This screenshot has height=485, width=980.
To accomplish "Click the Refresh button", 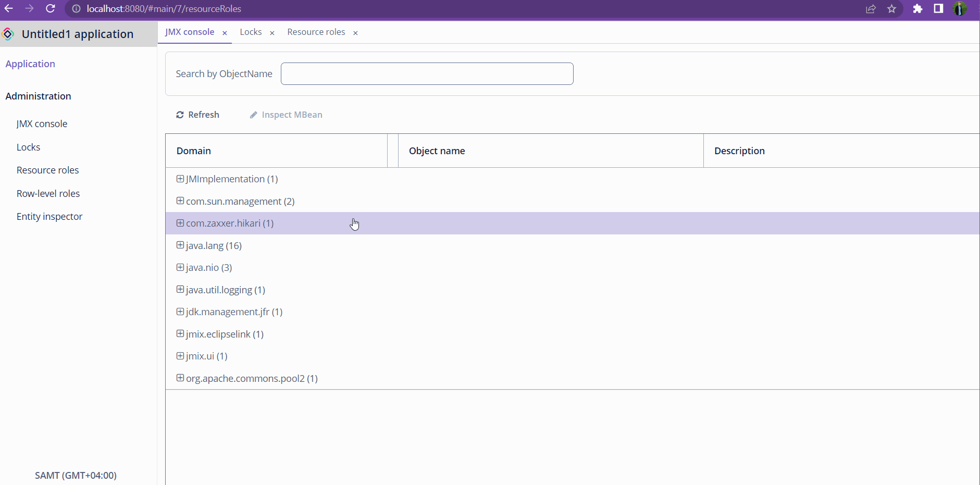I will pos(197,115).
